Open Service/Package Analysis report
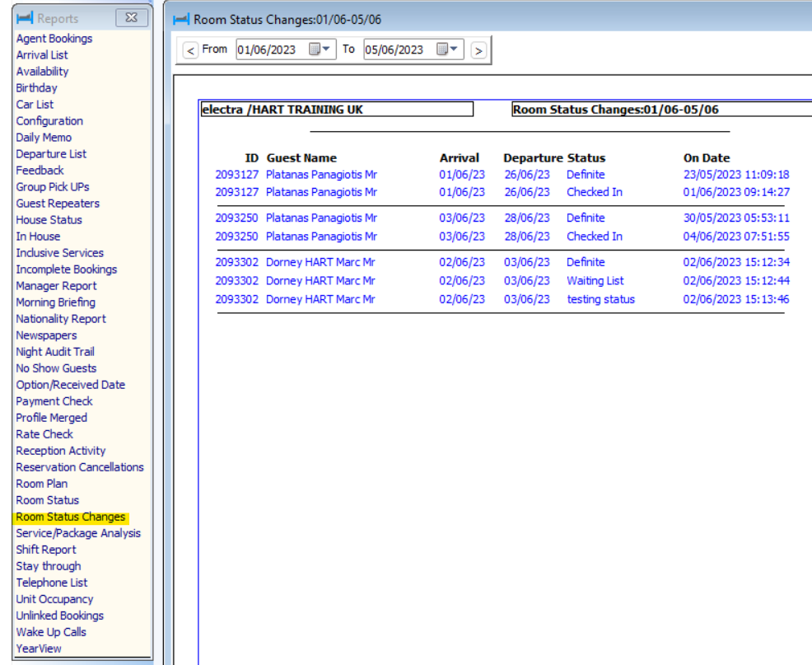 point(79,533)
